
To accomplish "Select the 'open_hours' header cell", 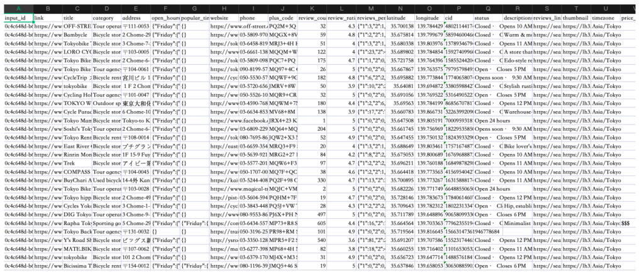I will click(x=165, y=19).
